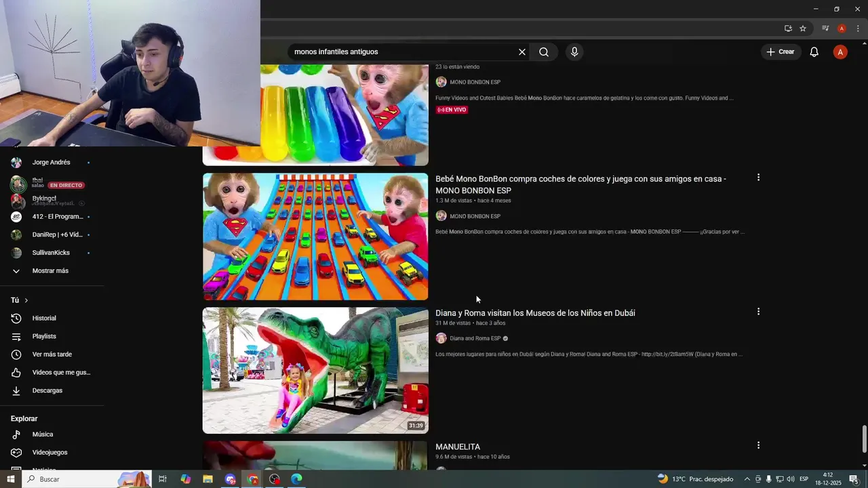
Task: Click the MANUELITA video title
Action: tap(458, 447)
